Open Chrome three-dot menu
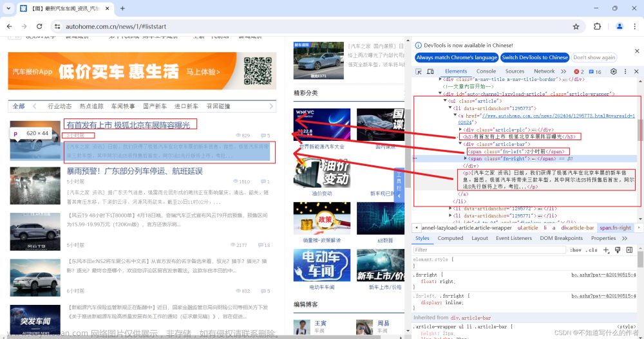The image size is (644, 339). pos(634,26)
